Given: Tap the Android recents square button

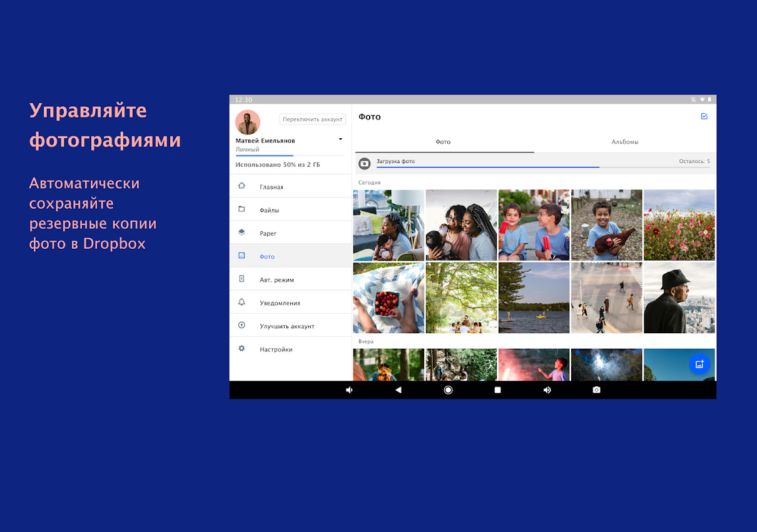Looking at the screenshot, I should click(497, 389).
